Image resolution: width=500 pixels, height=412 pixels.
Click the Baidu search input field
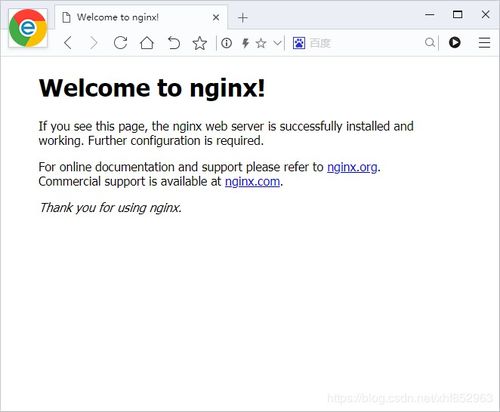pyautogui.click(x=365, y=43)
